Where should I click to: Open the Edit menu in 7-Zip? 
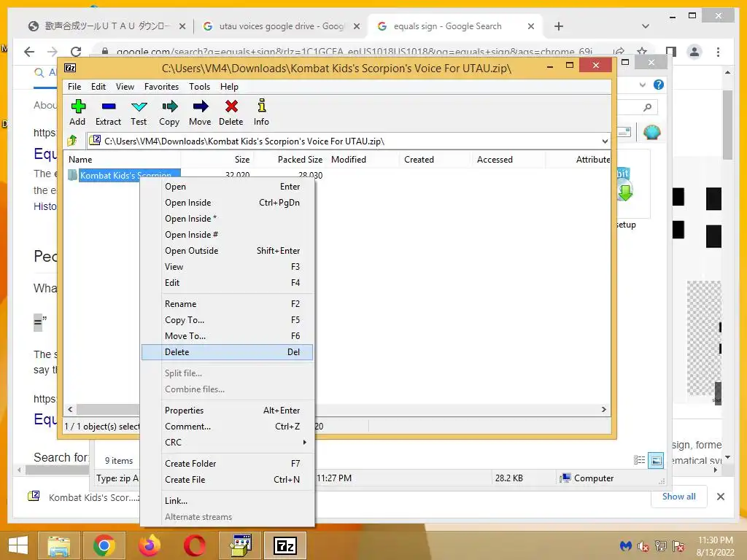98,87
